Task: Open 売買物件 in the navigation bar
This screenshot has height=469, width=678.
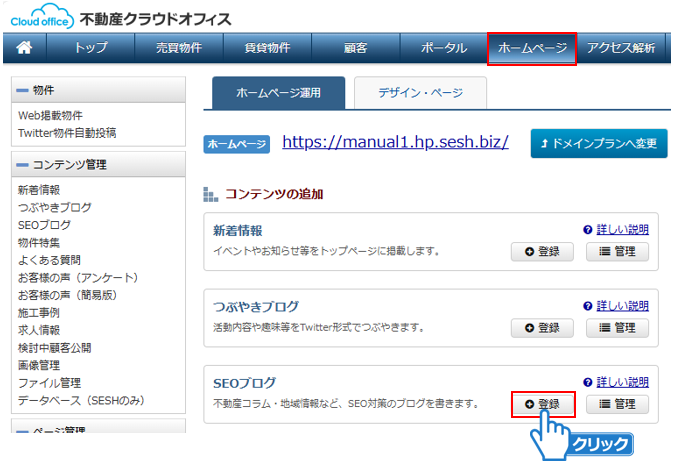Action: [x=178, y=48]
